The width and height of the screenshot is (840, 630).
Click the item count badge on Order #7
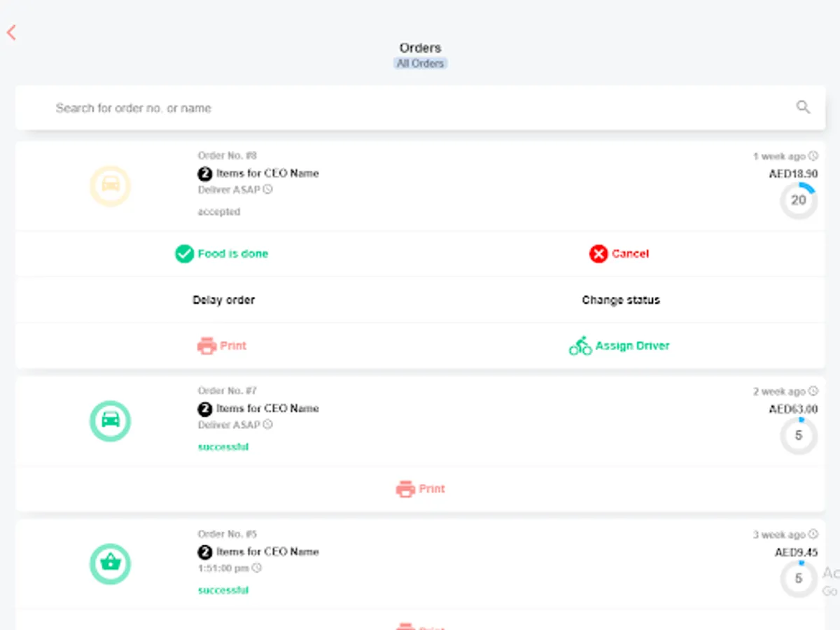204,408
